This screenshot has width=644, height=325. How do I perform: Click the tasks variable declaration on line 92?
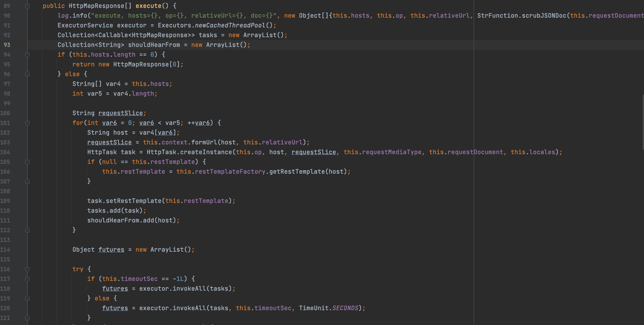(208, 35)
